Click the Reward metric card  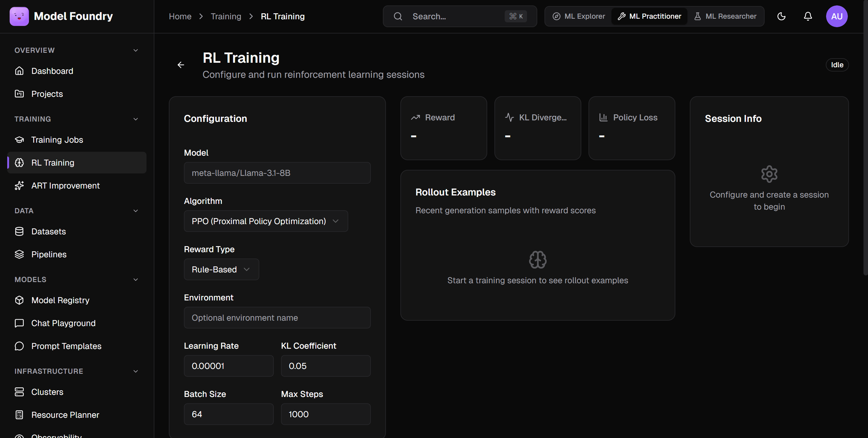pyautogui.click(x=444, y=128)
